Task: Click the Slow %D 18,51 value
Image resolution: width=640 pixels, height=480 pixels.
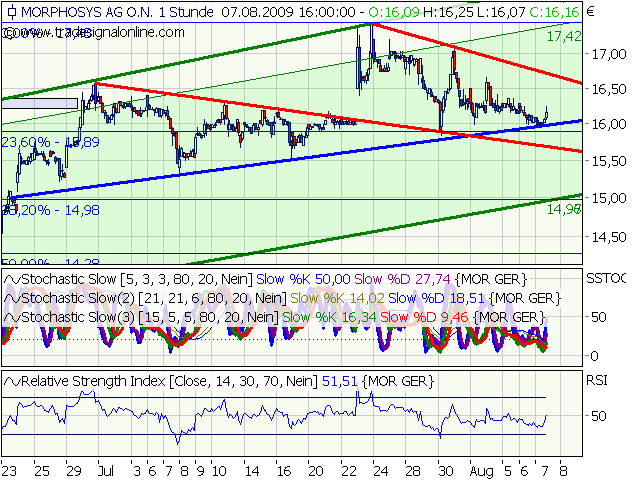Action: pyautogui.click(x=436, y=299)
